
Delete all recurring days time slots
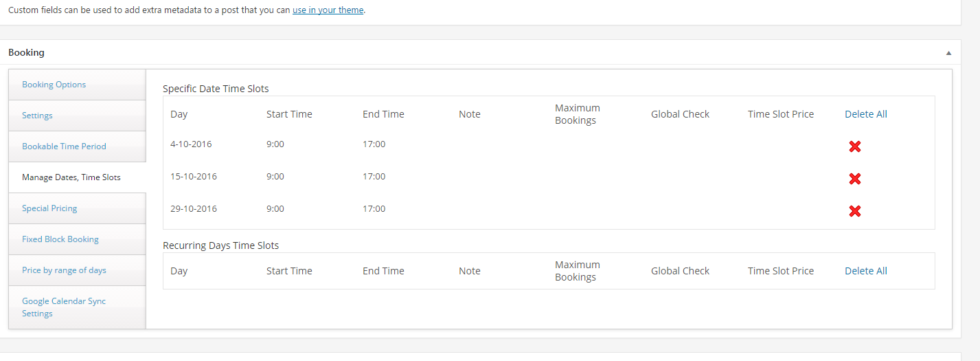point(865,271)
